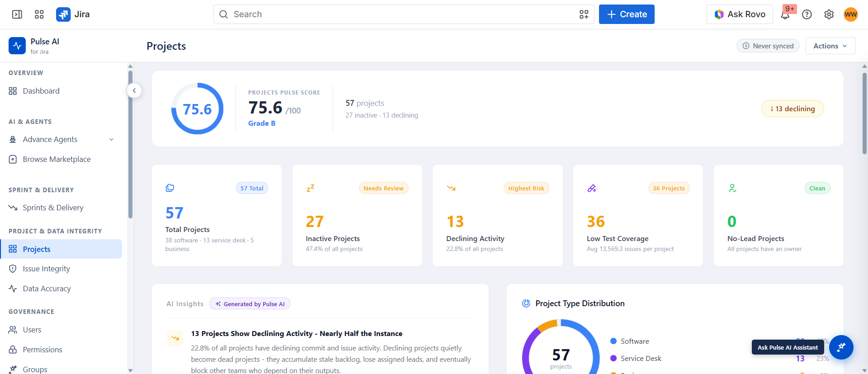Click the Needs Review badge

click(383, 188)
